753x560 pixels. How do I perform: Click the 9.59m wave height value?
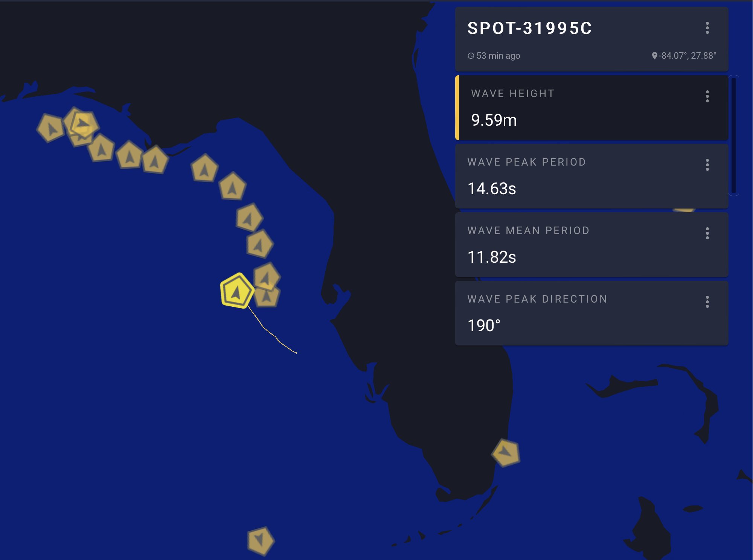[x=494, y=120]
